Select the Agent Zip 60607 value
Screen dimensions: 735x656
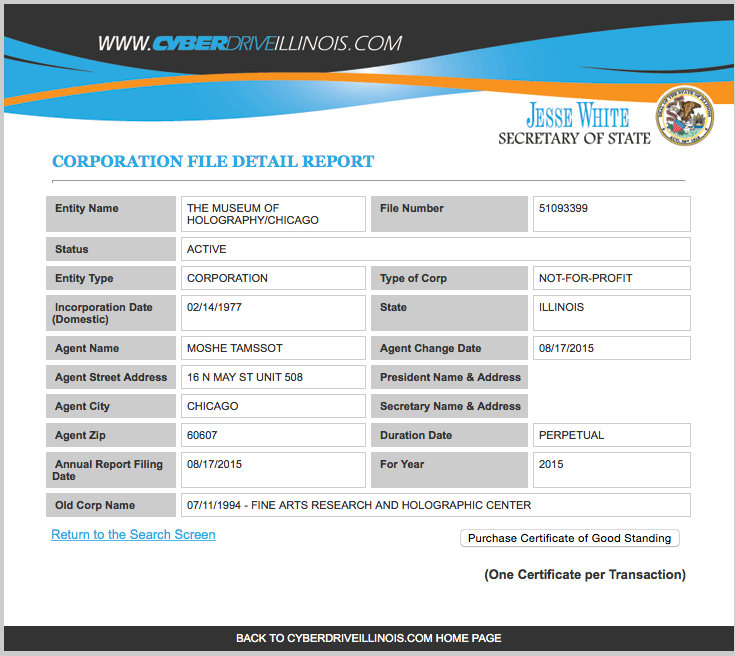[273, 435]
